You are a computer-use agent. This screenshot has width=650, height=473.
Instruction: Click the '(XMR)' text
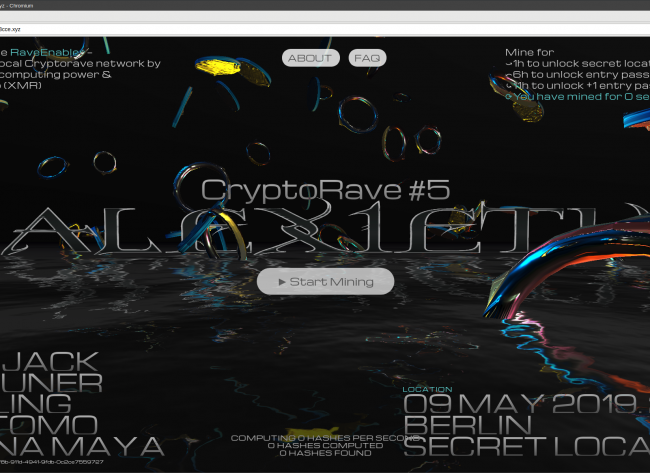click(21, 85)
